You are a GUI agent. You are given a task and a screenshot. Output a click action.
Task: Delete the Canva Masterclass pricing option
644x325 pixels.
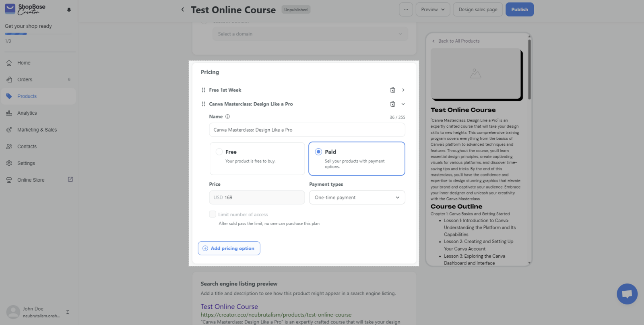pyautogui.click(x=393, y=104)
